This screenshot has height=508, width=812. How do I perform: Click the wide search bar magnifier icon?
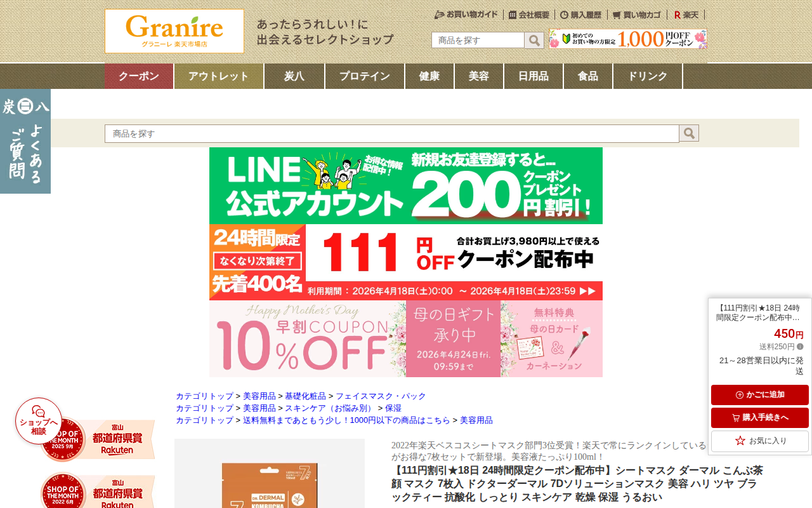(689, 133)
